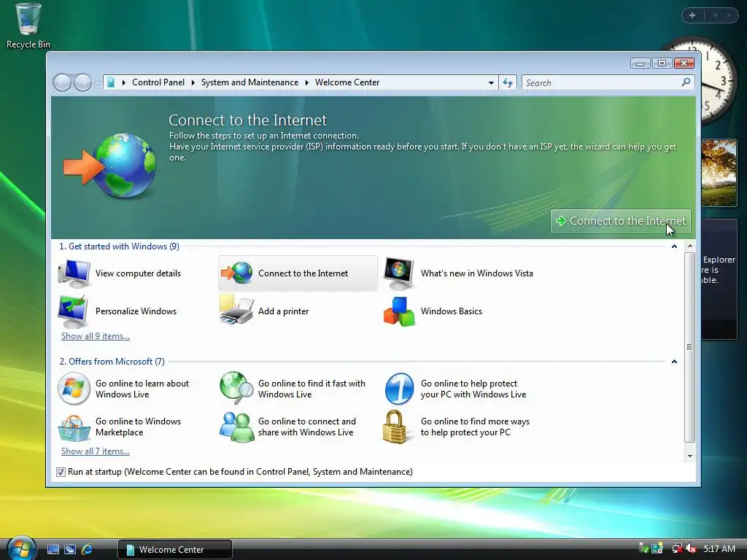
Task: Select the Add a printer icon
Action: click(236, 310)
